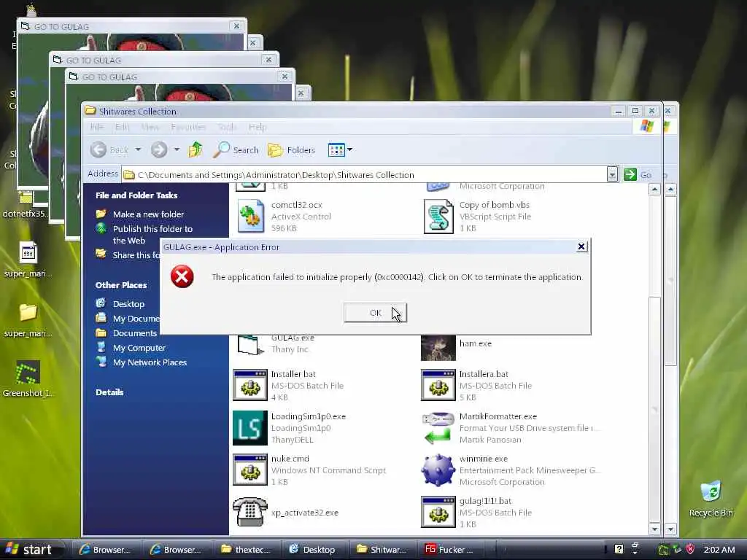
Task: Click the green Go button
Action: coord(638,174)
